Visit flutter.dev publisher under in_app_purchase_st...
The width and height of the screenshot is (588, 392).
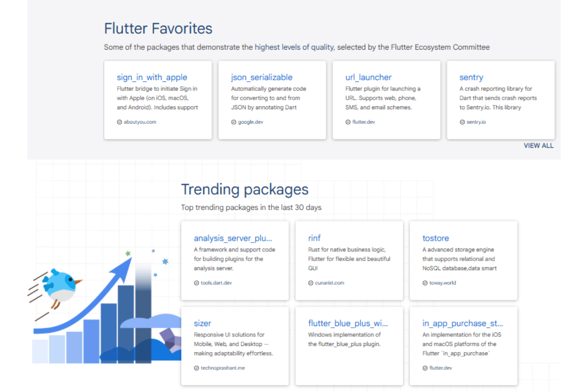pos(441,368)
